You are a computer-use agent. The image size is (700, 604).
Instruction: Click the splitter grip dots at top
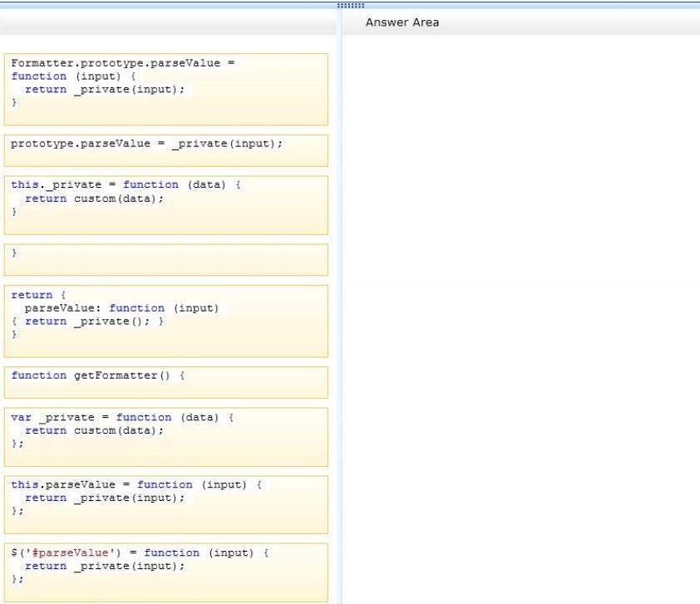pos(351,5)
